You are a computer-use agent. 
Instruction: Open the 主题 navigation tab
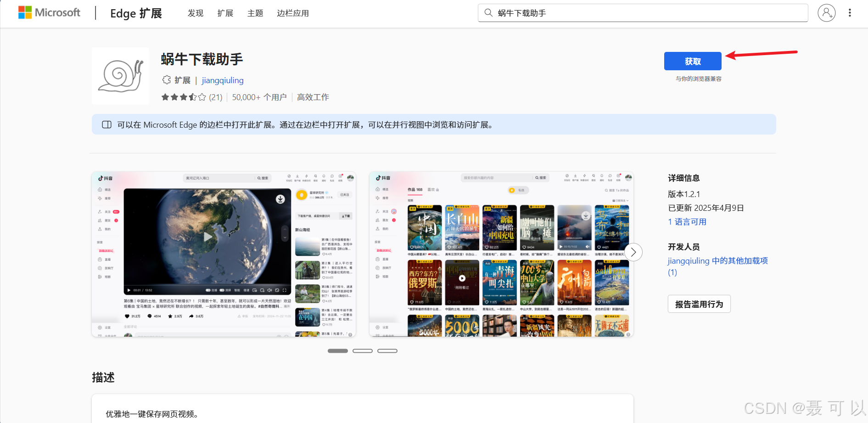(x=255, y=13)
